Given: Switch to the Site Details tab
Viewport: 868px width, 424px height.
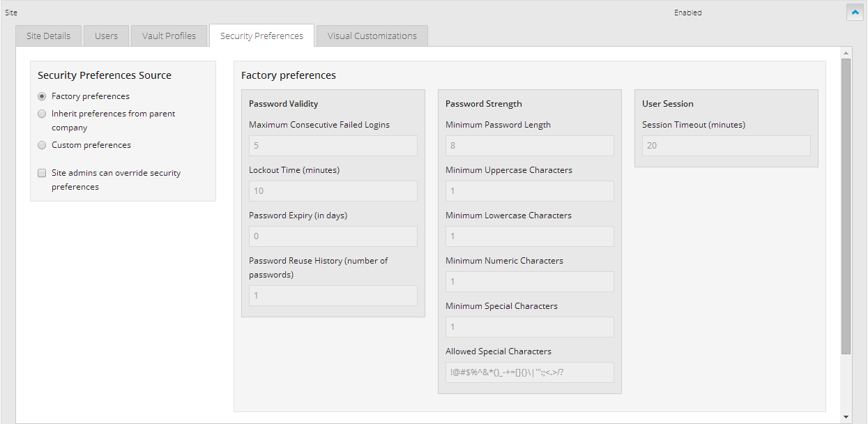Looking at the screenshot, I should [47, 36].
